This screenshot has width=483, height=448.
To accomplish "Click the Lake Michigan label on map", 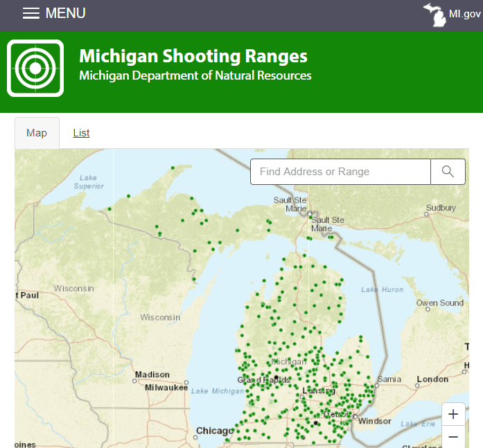I will click(x=218, y=391).
